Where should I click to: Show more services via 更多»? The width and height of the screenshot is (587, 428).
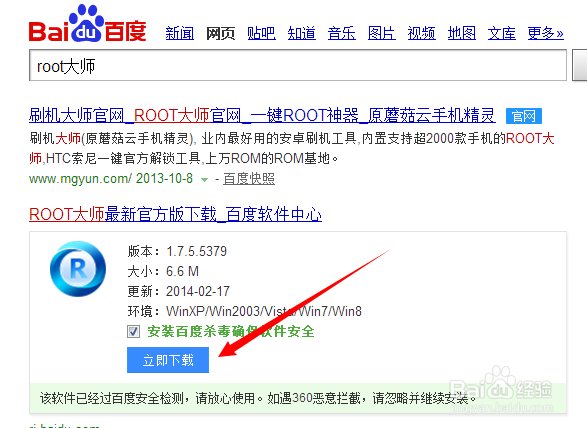[x=545, y=33]
